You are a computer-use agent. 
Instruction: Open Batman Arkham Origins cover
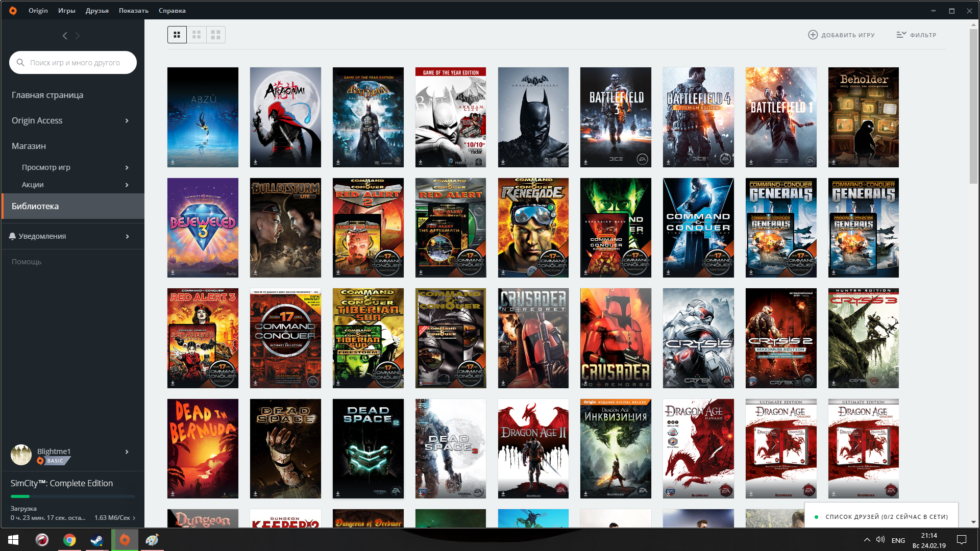click(533, 117)
